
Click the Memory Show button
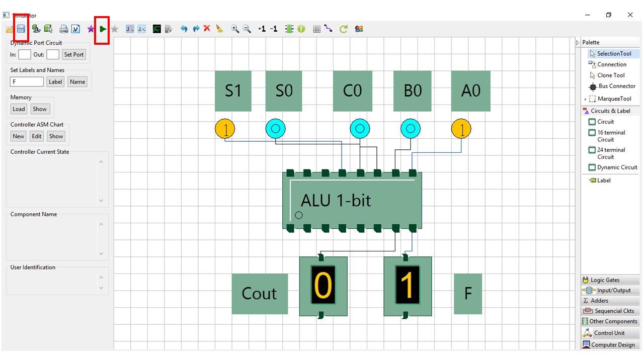coord(40,109)
